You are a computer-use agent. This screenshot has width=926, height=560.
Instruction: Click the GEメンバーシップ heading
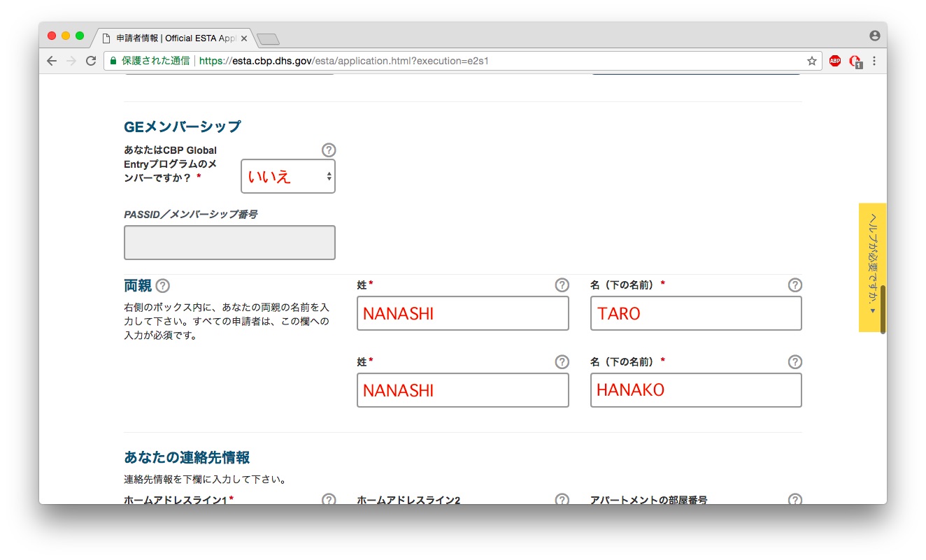183,127
